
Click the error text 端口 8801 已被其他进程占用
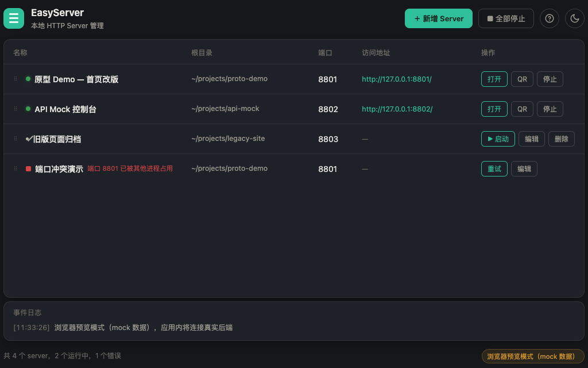coord(130,168)
